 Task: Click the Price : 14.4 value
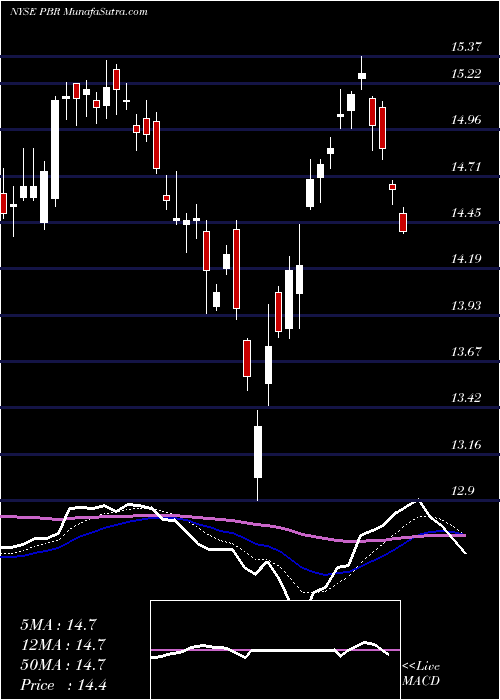pos(63,684)
